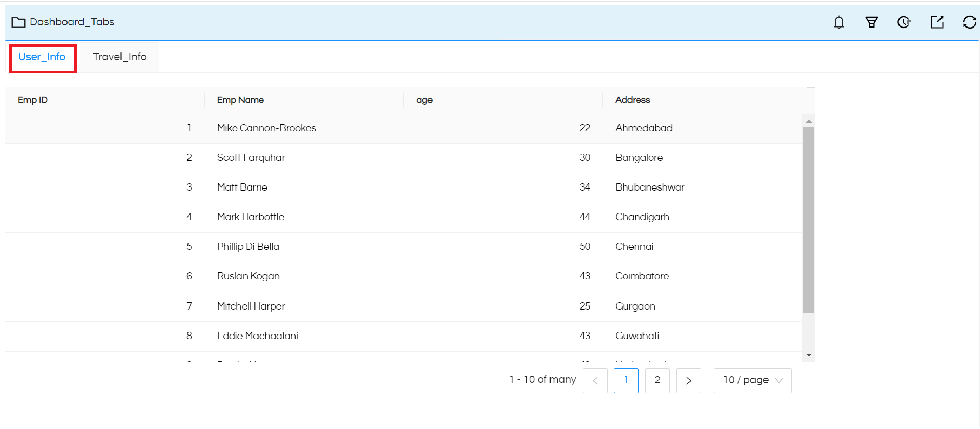This screenshot has width=980, height=429.
Task: Click age 34 in Matt's row
Action: click(x=503, y=187)
